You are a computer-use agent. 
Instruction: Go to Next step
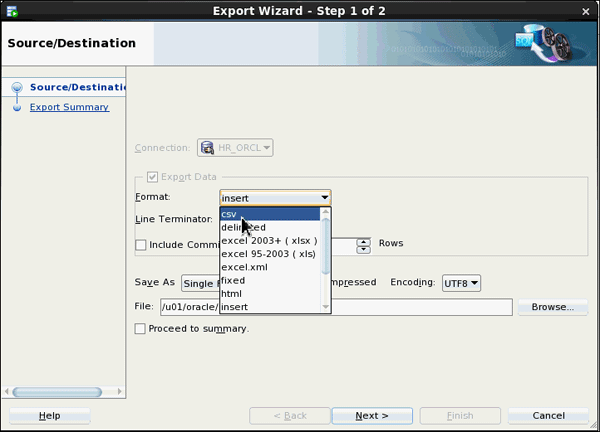(372, 416)
